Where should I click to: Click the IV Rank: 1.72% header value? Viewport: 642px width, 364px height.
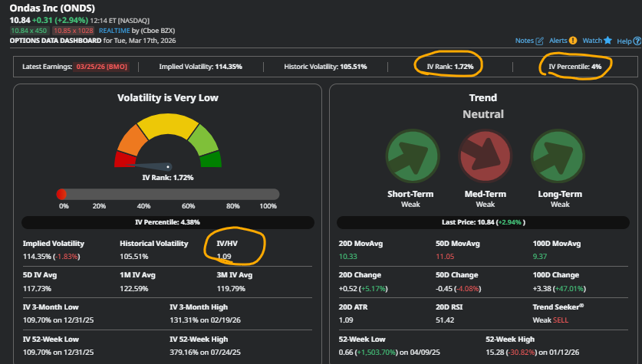click(450, 67)
